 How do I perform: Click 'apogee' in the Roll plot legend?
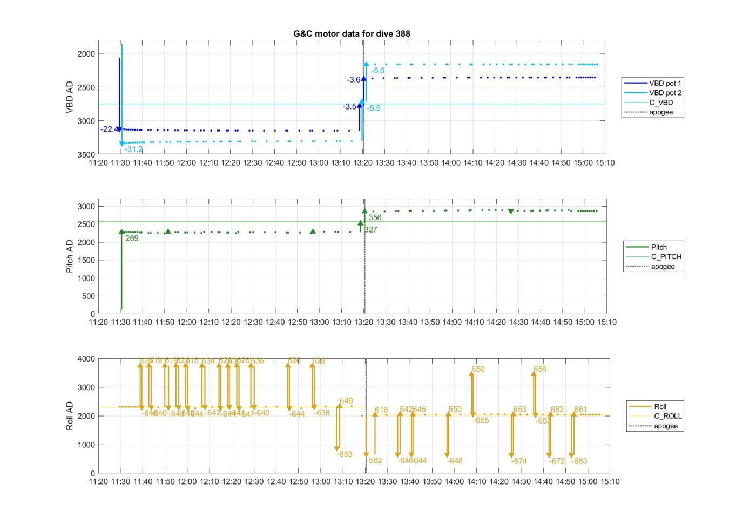coord(666,426)
